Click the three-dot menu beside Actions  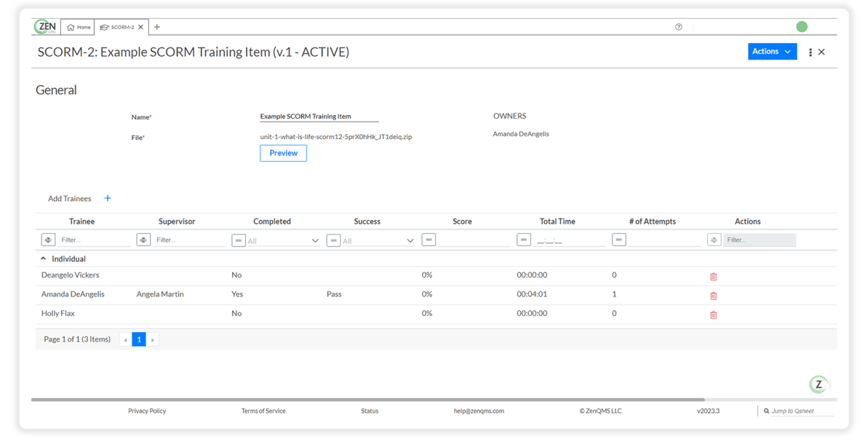[810, 52]
